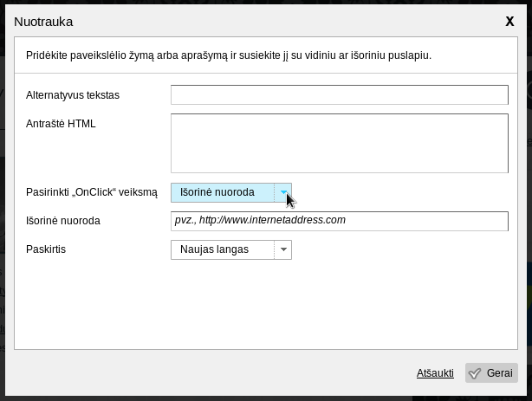Click the arrow of the OnClick action combo

coord(283,192)
